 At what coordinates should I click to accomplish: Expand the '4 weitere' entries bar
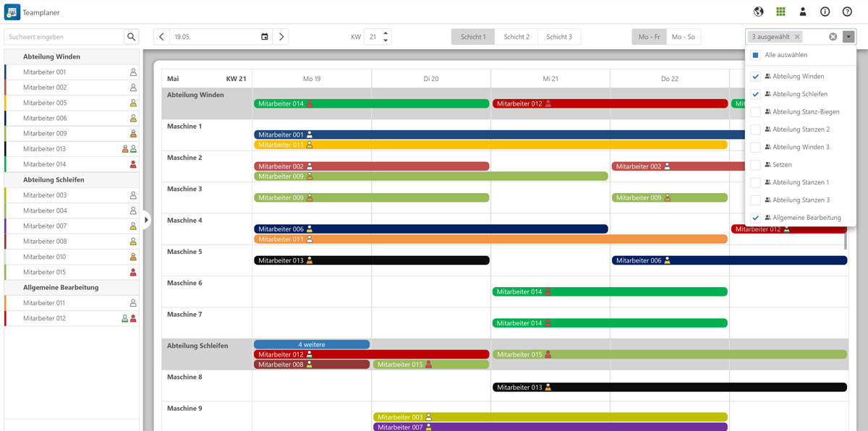311,345
